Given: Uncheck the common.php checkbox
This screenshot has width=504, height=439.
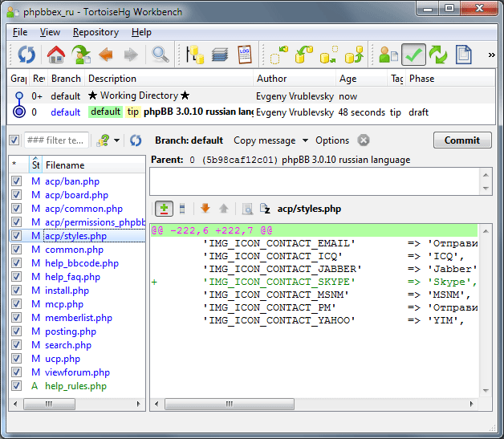Looking at the screenshot, I should pos(16,250).
